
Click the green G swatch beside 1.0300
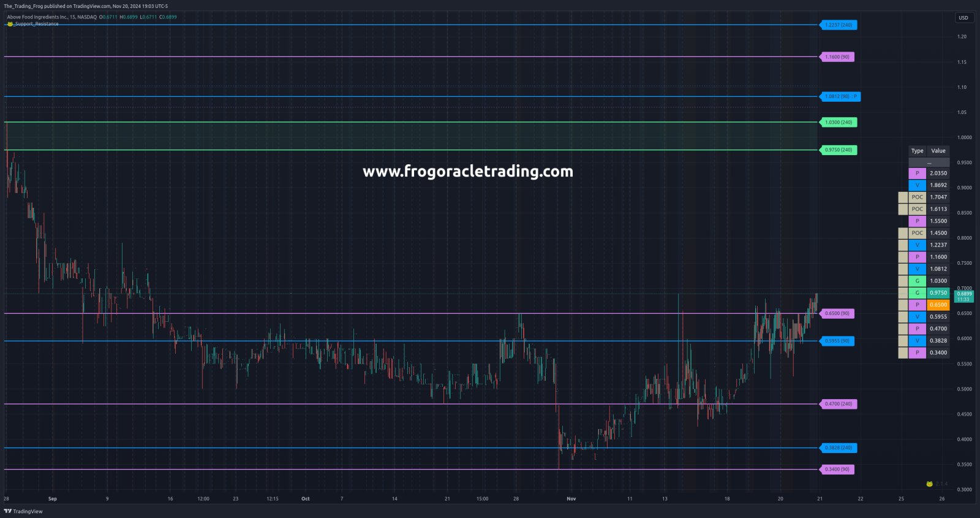pyautogui.click(x=917, y=281)
